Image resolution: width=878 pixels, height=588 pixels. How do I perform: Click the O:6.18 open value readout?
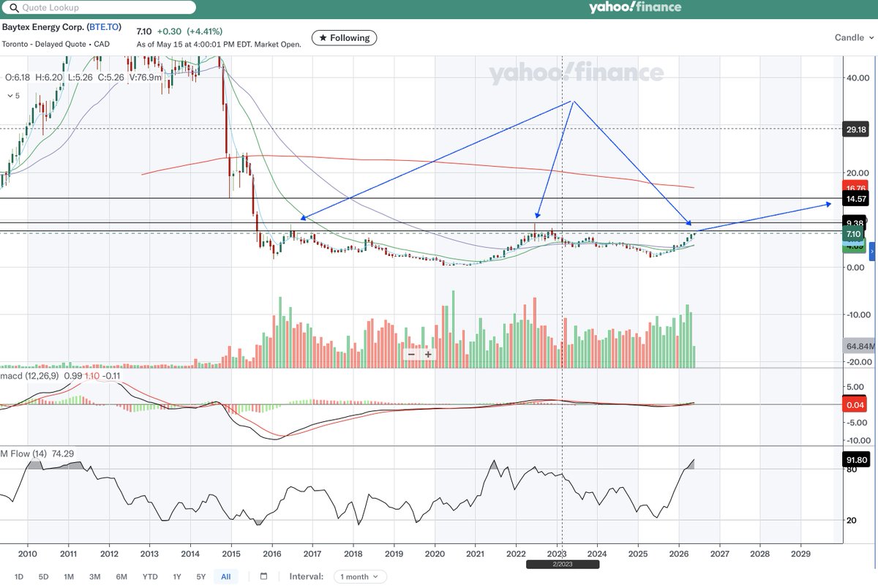pyautogui.click(x=17, y=76)
